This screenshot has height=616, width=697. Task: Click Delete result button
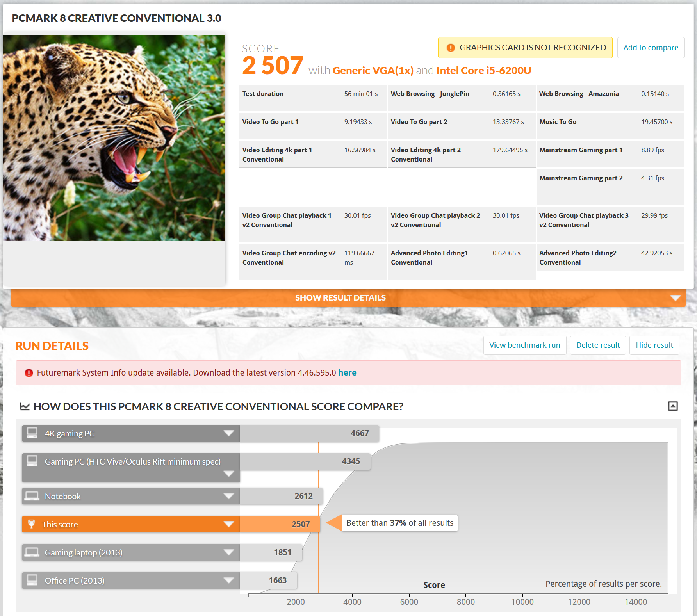point(597,345)
